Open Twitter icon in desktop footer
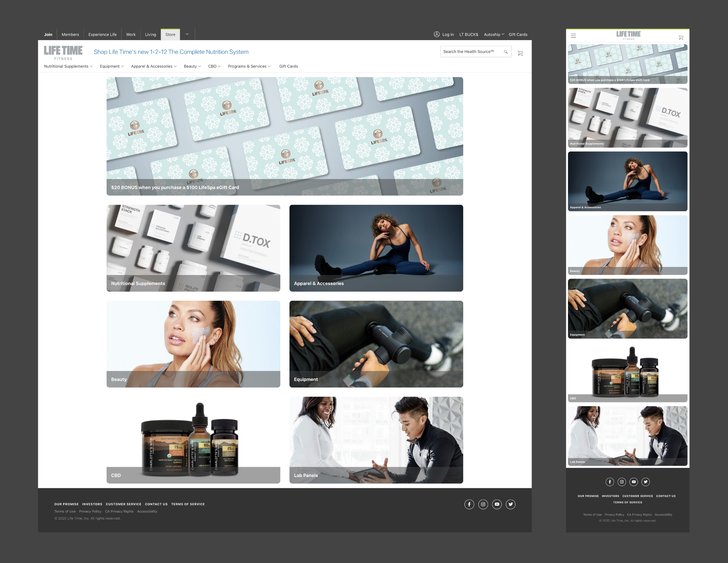728x563 pixels. pyautogui.click(x=510, y=504)
